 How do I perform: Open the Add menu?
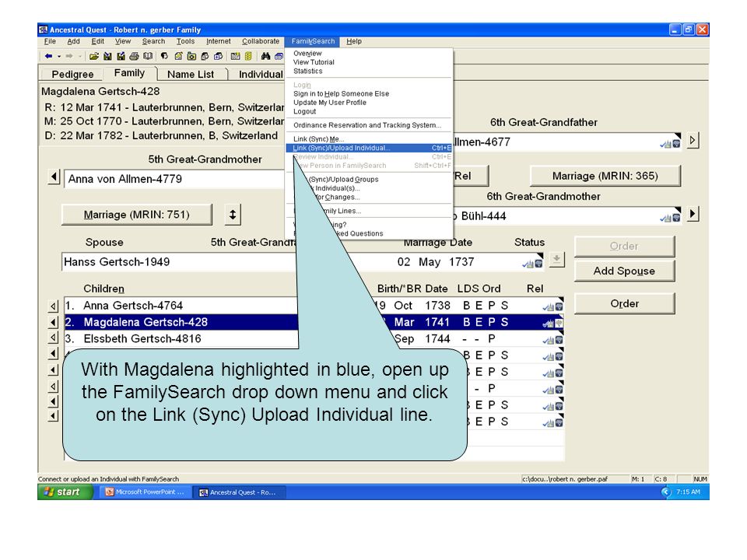(73, 41)
